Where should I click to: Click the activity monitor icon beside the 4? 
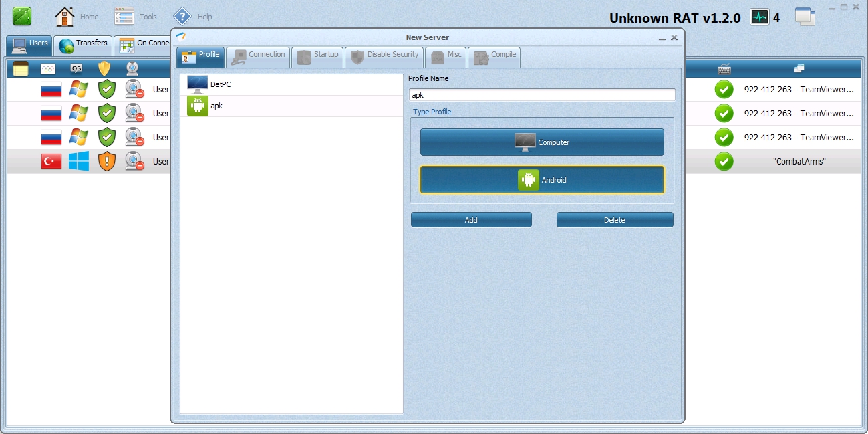[760, 17]
